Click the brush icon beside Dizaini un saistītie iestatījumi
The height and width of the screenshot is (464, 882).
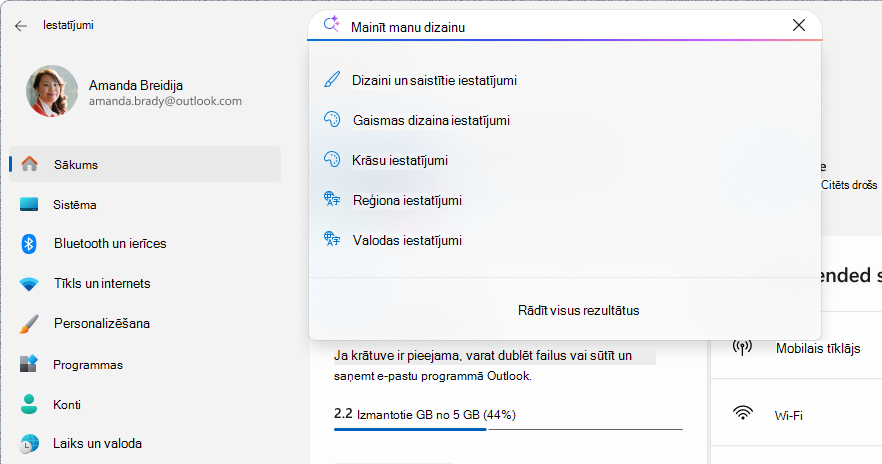point(332,79)
